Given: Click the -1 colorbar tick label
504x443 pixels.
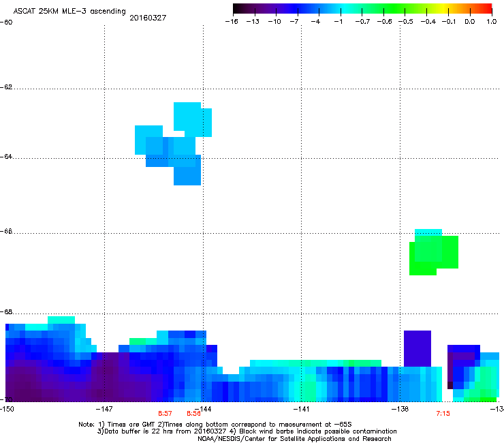Looking at the screenshot, I should pyautogui.click(x=338, y=22).
